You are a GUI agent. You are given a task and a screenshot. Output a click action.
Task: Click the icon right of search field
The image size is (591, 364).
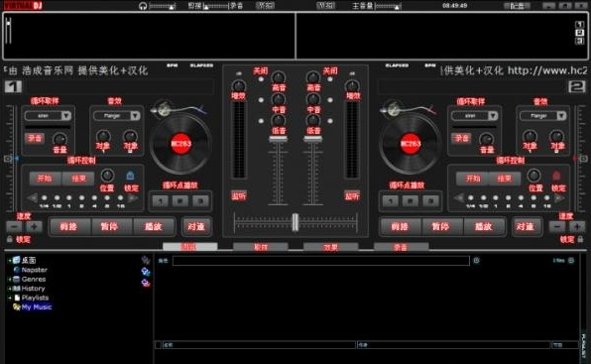476,261
